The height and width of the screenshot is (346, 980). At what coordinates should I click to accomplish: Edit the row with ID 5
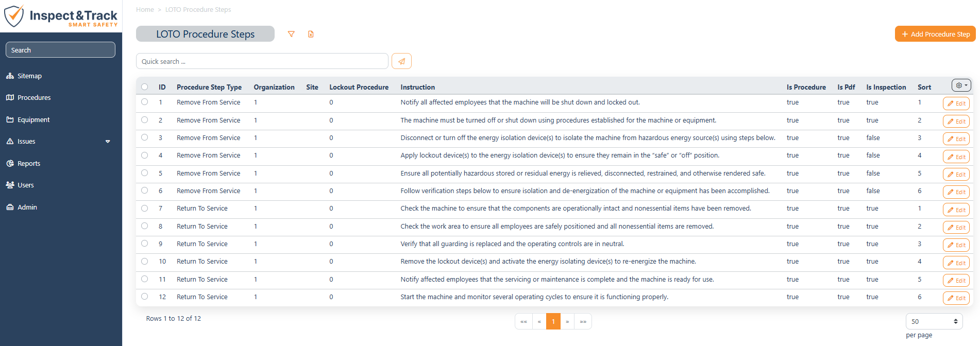coord(956,175)
